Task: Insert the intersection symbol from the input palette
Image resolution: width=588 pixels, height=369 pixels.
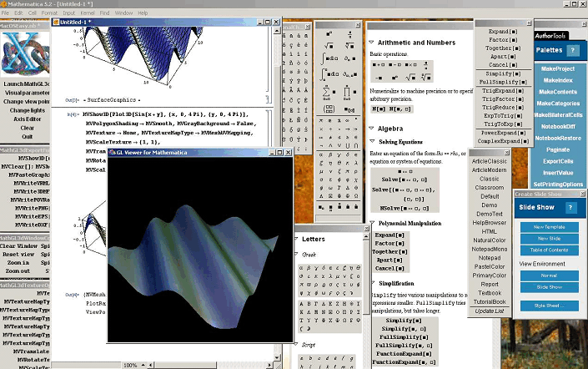Action: click(x=356, y=145)
